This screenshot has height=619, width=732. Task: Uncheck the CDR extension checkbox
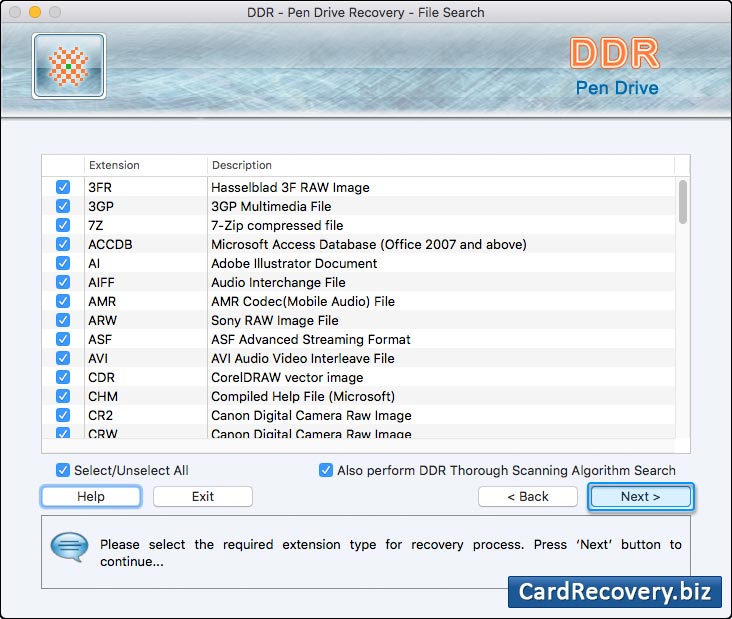[x=63, y=377]
